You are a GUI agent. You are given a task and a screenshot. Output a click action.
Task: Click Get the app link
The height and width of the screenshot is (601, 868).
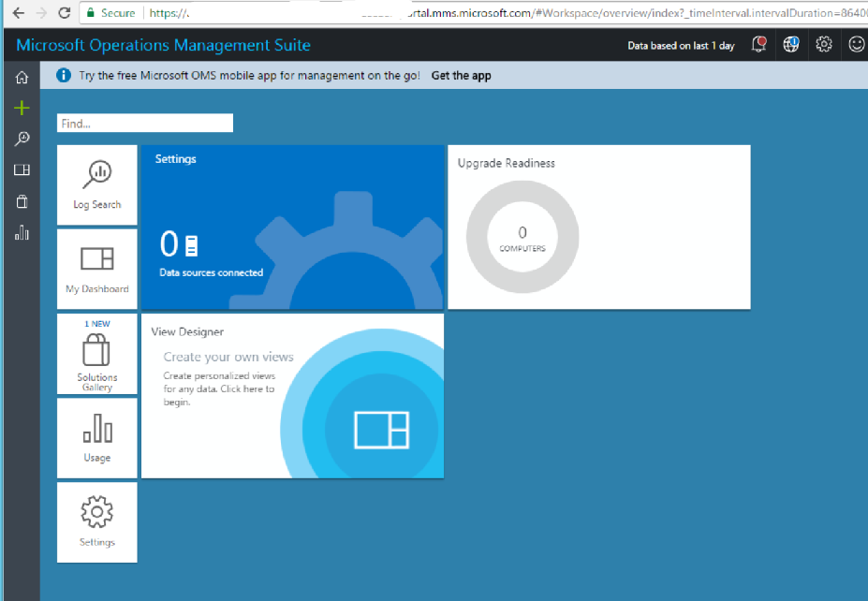coord(461,76)
